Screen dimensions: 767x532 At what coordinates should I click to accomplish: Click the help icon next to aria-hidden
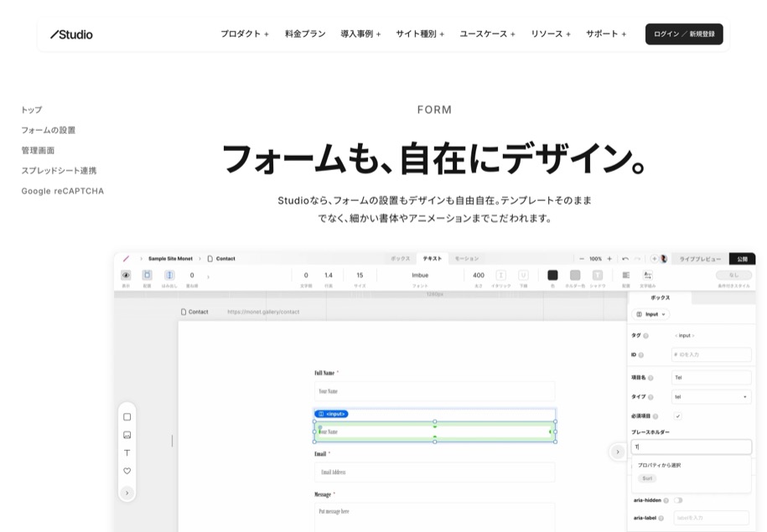(666, 501)
